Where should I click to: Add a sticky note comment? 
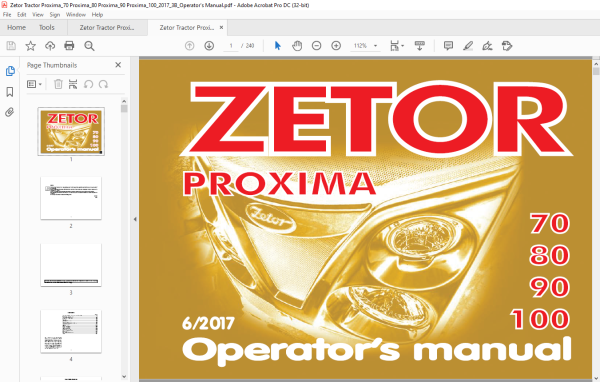click(x=448, y=46)
